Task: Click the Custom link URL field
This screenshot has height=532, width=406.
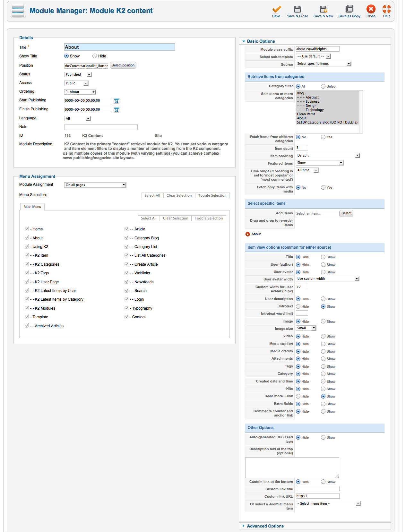Action: (x=317, y=496)
